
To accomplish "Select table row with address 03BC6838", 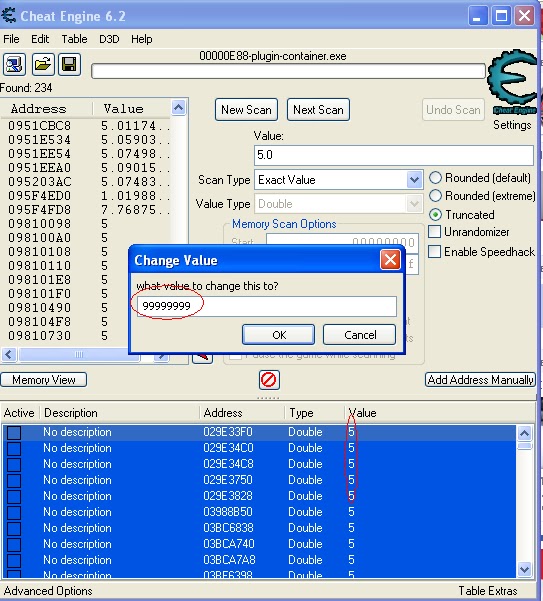I will click(x=259, y=528).
